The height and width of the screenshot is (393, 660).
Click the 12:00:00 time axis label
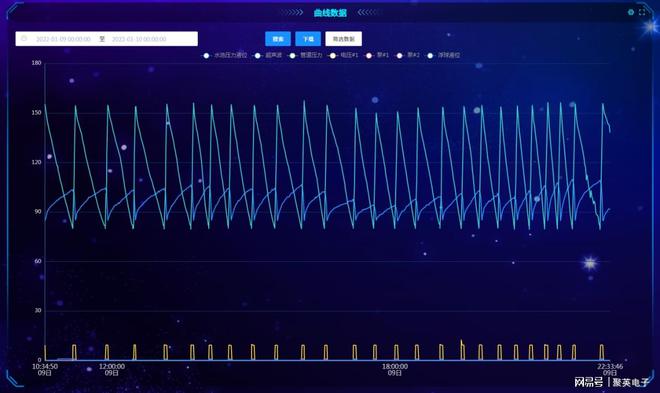point(112,369)
